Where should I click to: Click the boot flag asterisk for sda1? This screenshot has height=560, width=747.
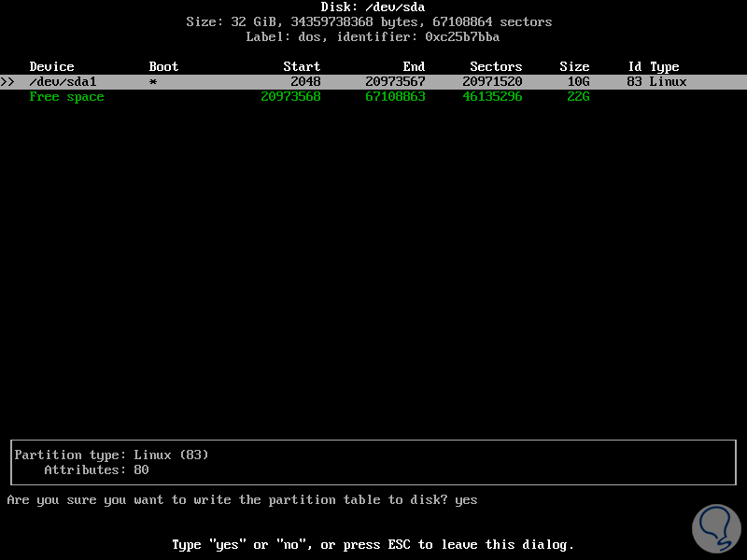point(153,82)
